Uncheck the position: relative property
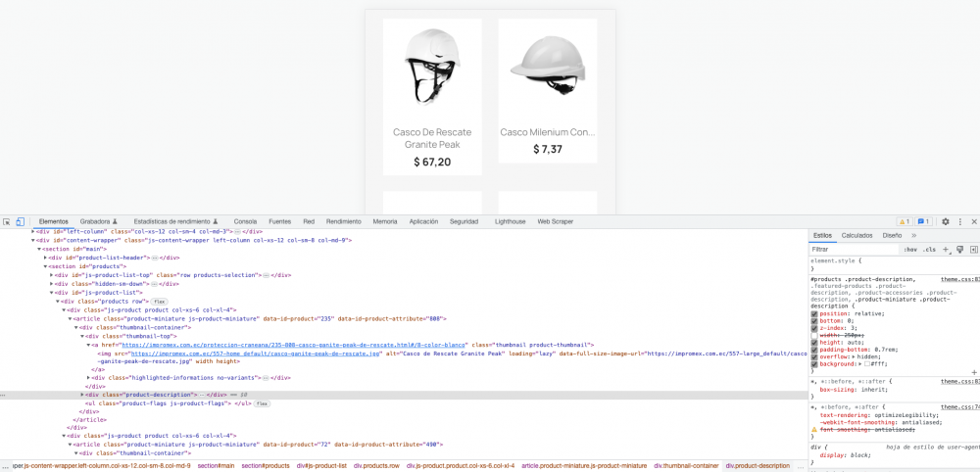The image size is (980, 472). 814,313
